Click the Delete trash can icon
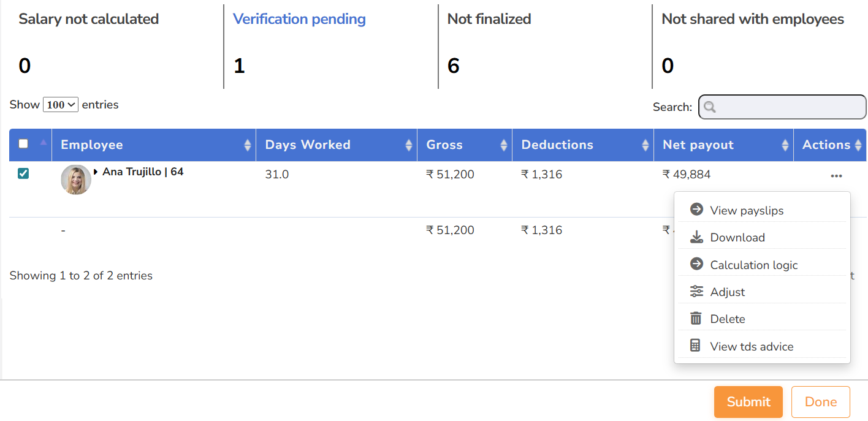Viewport: 868px width, 421px height. click(x=696, y=319)
